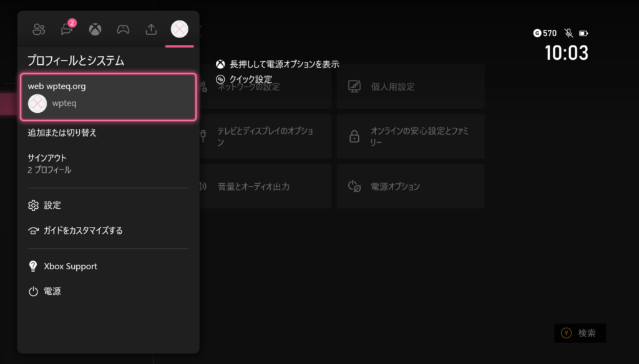Click the web wpteq.org name text
Viewport: 639px width, 364px height.
click(57, 86)
